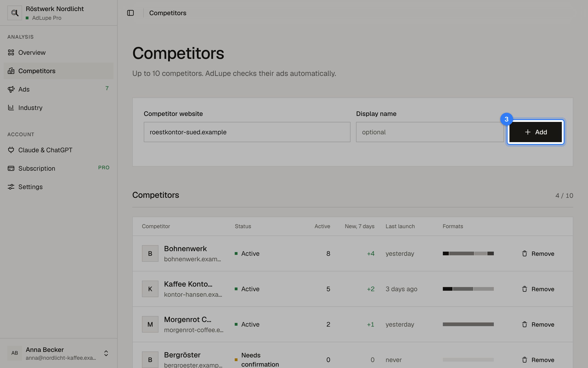Click the '+4' new ads value

(370, 253)
